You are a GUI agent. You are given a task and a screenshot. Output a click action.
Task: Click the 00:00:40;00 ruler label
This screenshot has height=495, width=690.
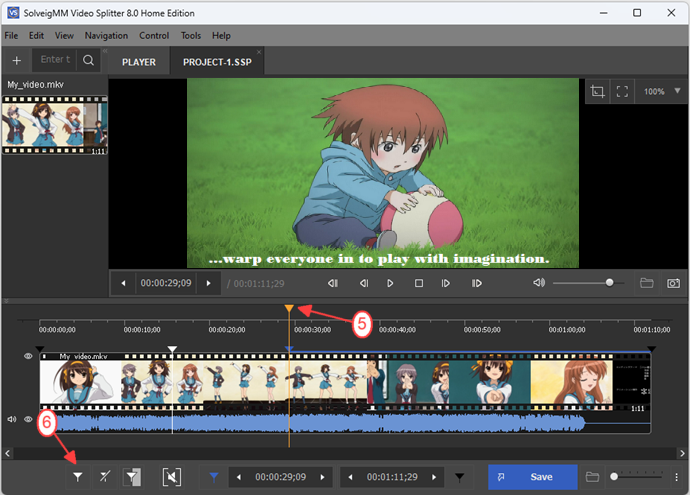[x=397, y=330]
